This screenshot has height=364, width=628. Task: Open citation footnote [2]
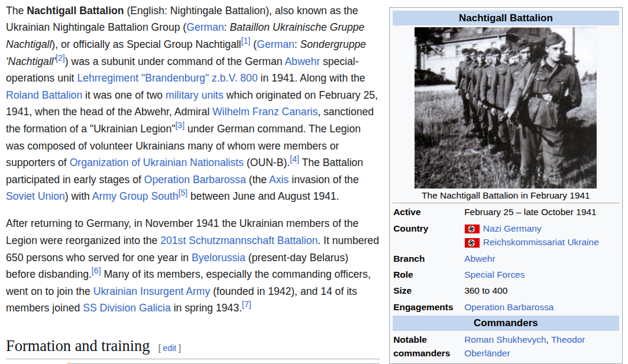point(60,58)
